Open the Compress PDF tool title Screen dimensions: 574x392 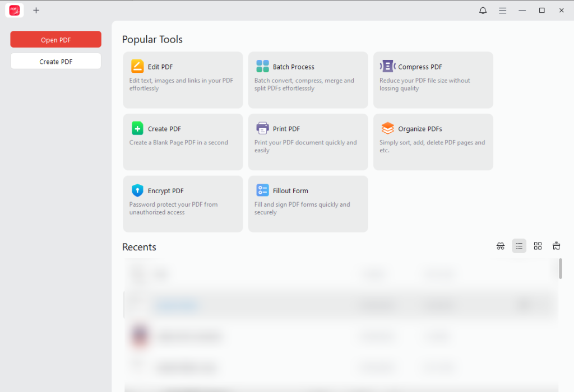[420, 67]
